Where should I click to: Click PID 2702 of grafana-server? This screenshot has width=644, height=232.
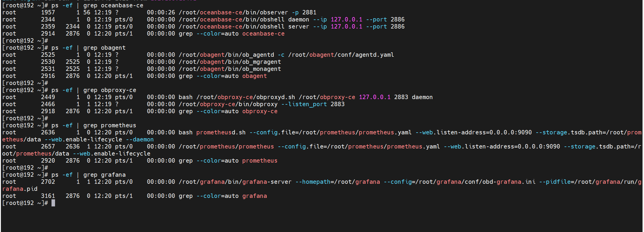point(48,182)
